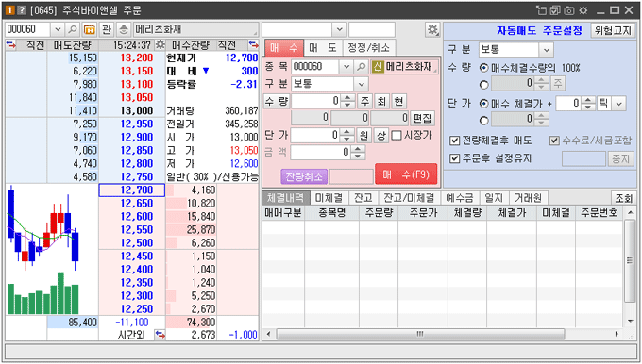This screenshot has width=642, height=364.
Task: Click the purple 잔량취소 button
Action: [304, 176]
